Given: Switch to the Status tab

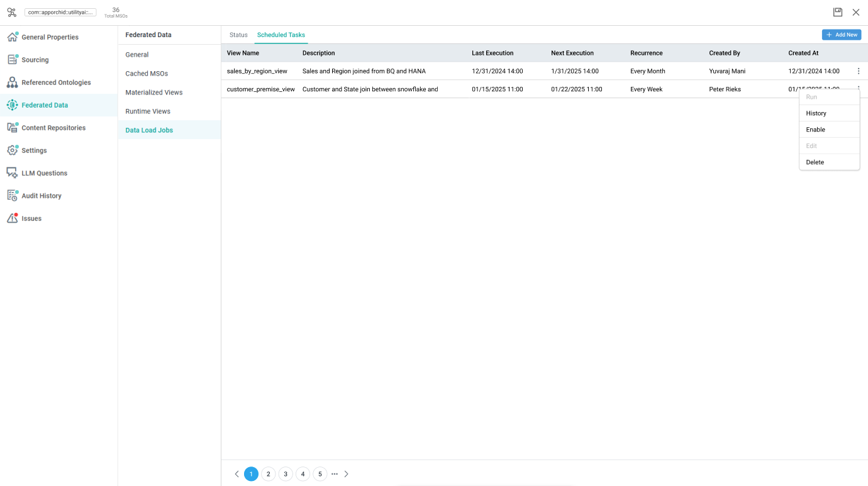Looking at the screenshot, I should [238, 35].
